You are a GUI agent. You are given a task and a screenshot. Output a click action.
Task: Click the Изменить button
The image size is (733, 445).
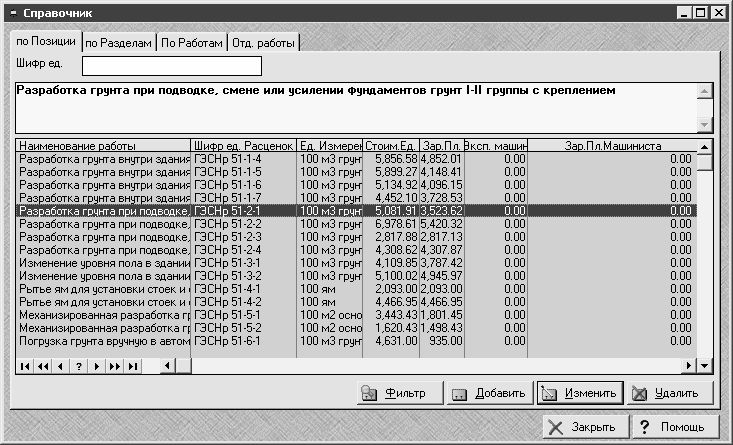(x=580, y=393)
